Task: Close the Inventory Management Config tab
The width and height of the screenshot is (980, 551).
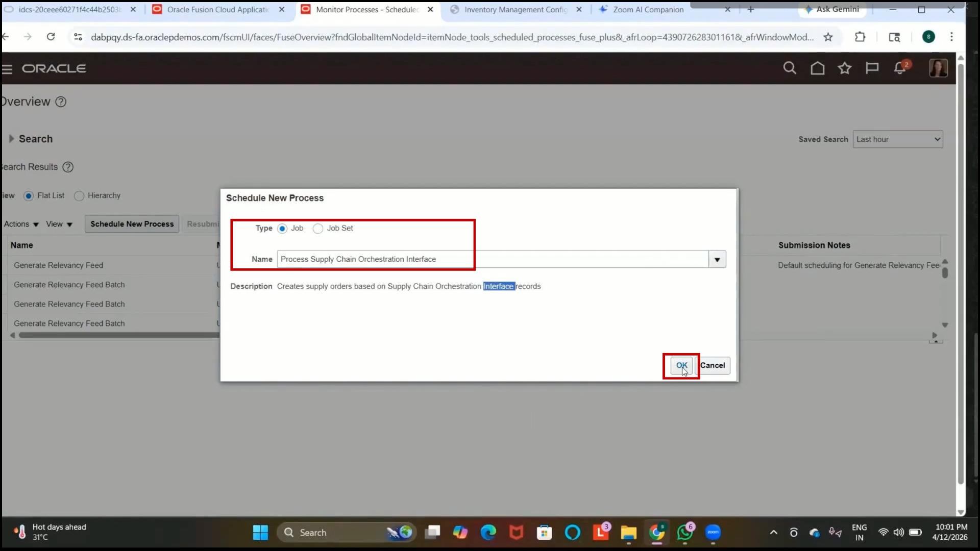Action: [579, 9]
